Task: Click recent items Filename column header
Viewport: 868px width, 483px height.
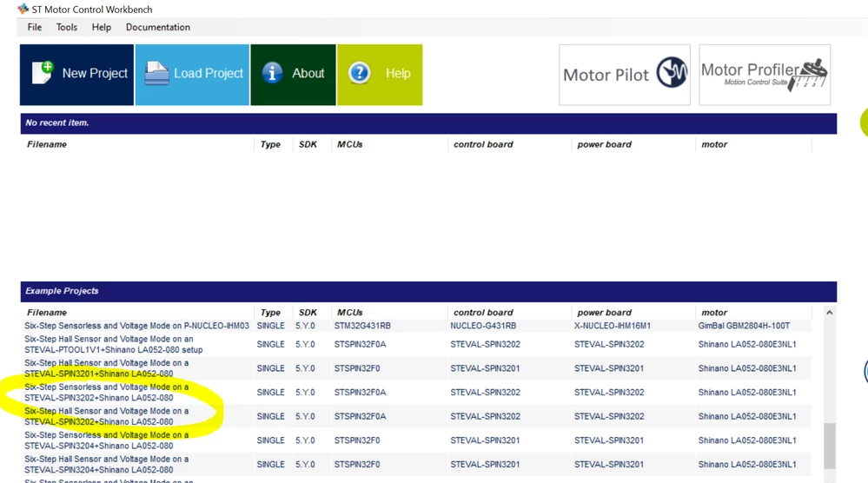Action: [47, 144]
